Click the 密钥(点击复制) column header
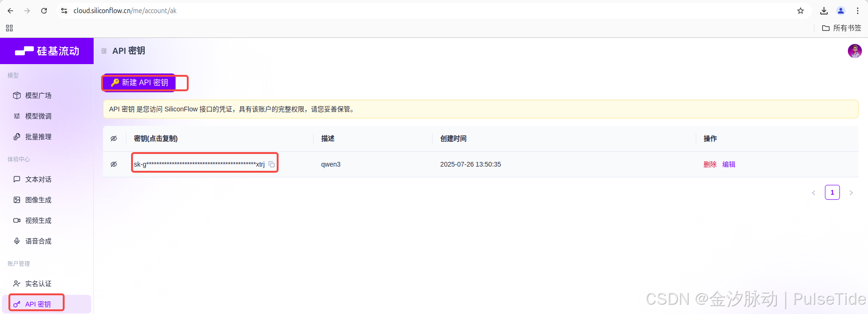Image resolution: width=868 pixels, height=314 pixels. click(155, 139)
